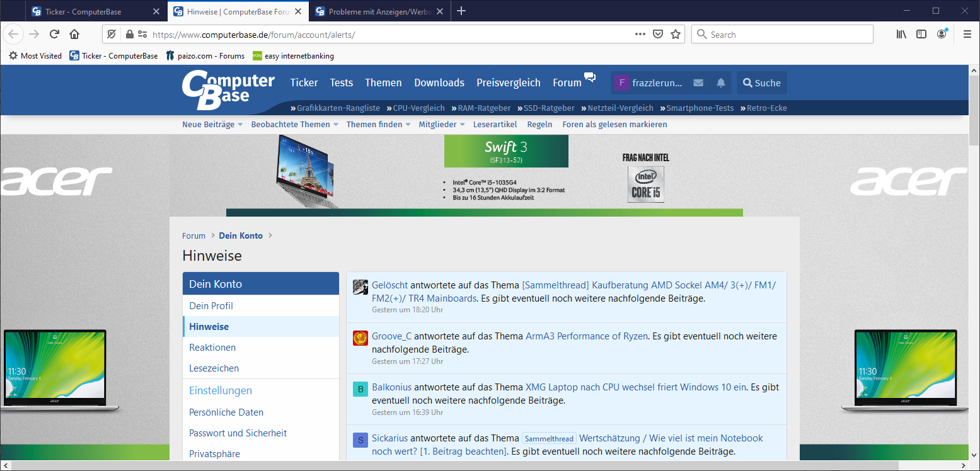Click the Acer Swift 3 banner advertisement
The height and width of the screenshot is (471, 980).
(x=484, y=176)
